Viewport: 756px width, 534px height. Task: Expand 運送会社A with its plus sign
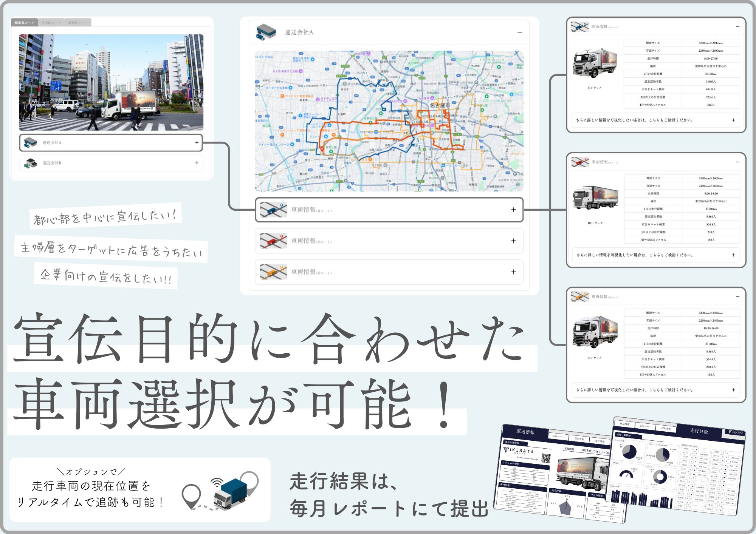tap(197, 142)
